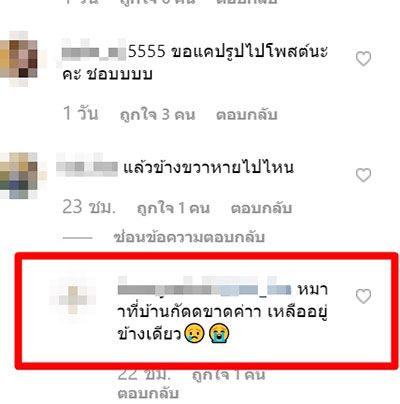400x404 pixels.
Task: Like the comment asking to cap the picture
Action: (363, 59)
